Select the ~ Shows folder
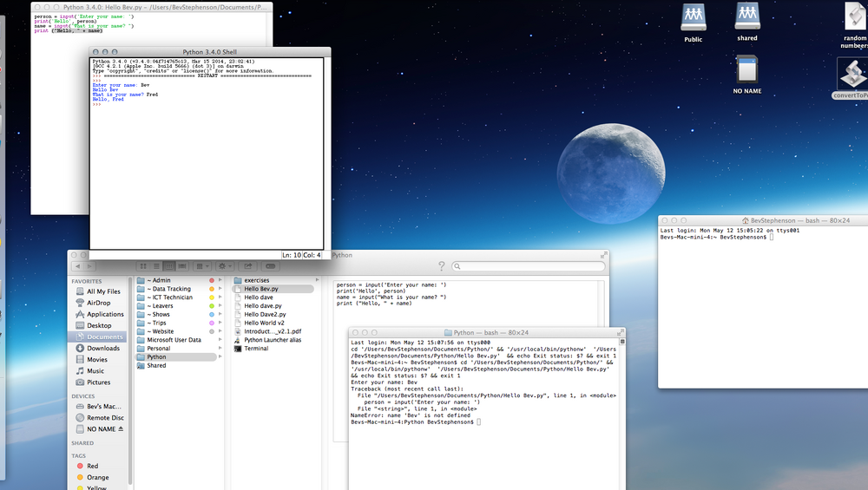The height and width of the screenshot is (490, 868). click(x=176, y=315)
